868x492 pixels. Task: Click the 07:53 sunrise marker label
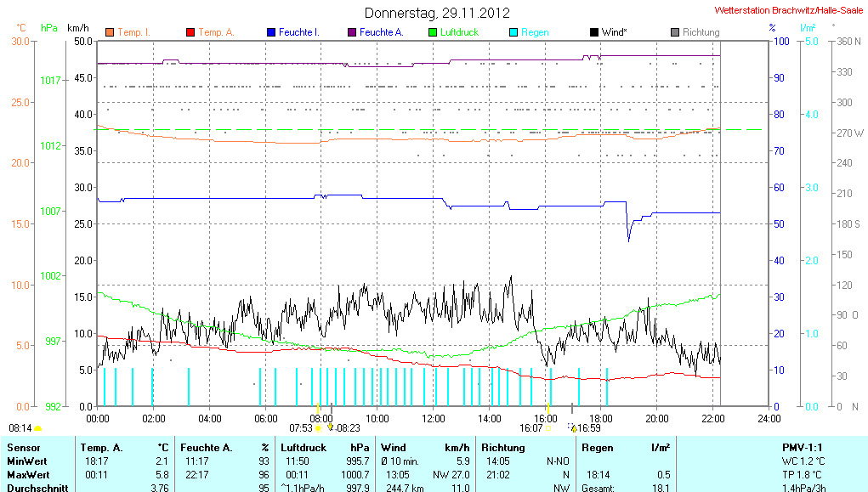(301, 428)
